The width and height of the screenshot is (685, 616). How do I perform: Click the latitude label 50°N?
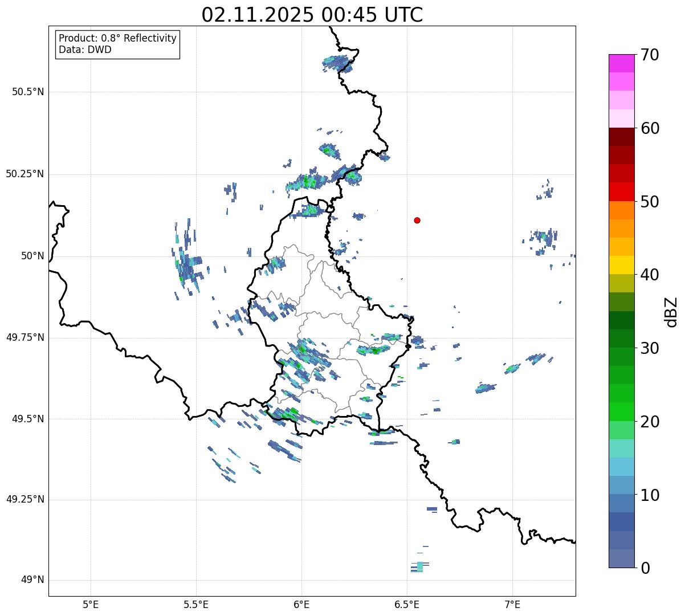point(32,256)
